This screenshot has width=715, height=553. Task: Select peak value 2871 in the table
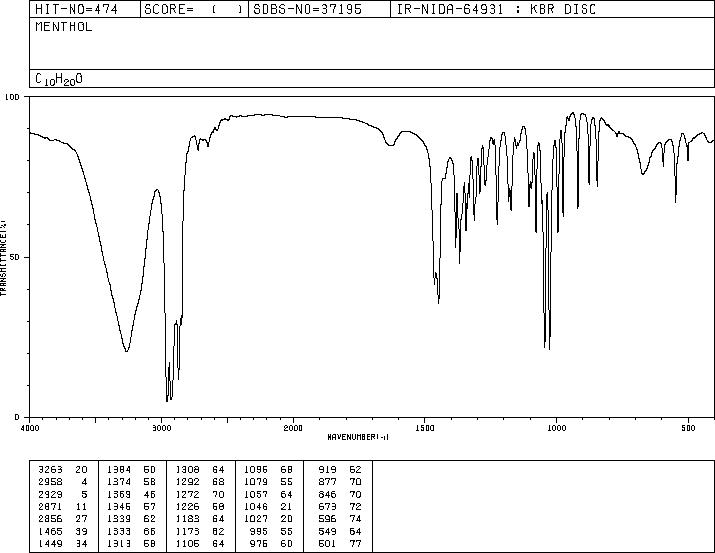50,506
